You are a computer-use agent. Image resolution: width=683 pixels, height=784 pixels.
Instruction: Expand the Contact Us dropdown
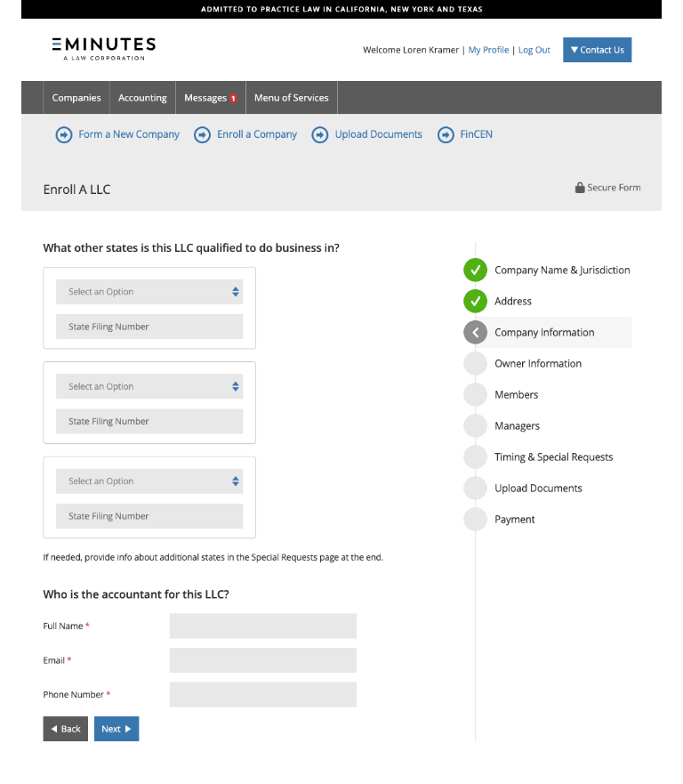coord(597,50)
